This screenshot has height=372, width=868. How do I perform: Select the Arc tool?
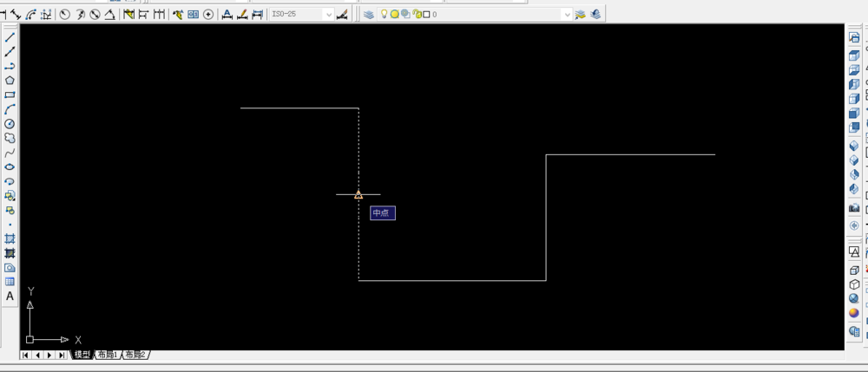click(x=10, y=109)
